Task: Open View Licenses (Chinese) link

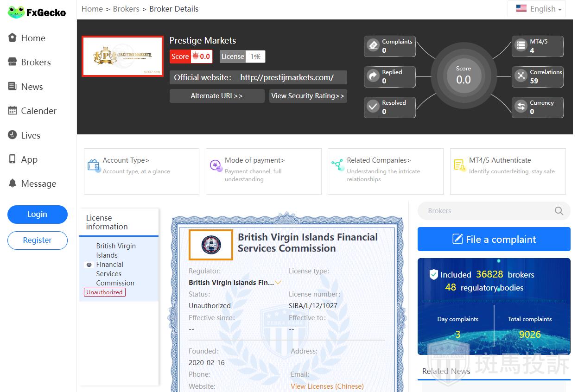Action: pyautogui.click(x=327, y=386)
